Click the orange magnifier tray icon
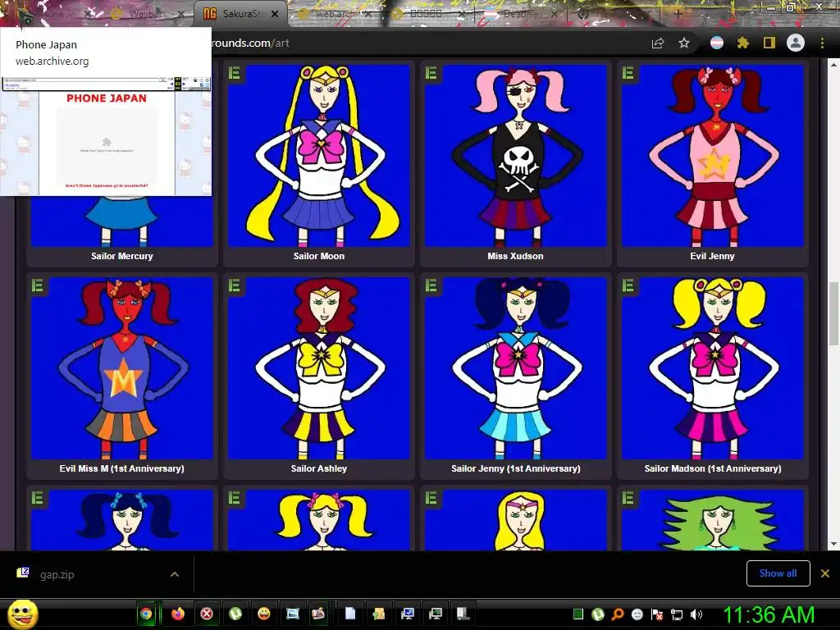The height and width of the screenshot is (630, 840). [618, 614]
